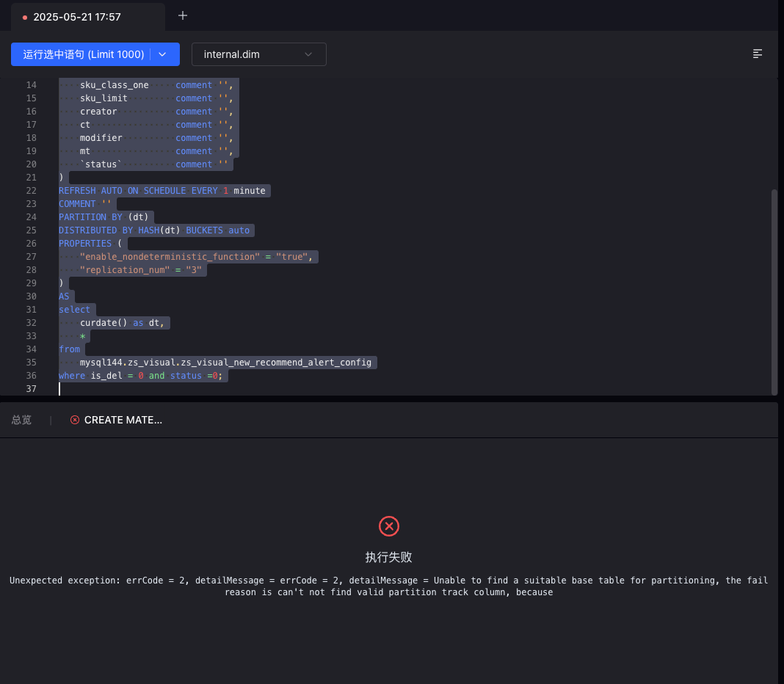Click the 'modifier' column name
Viewport: 784px width, 684px height.
pyautogui.click(x=101, y=137)
